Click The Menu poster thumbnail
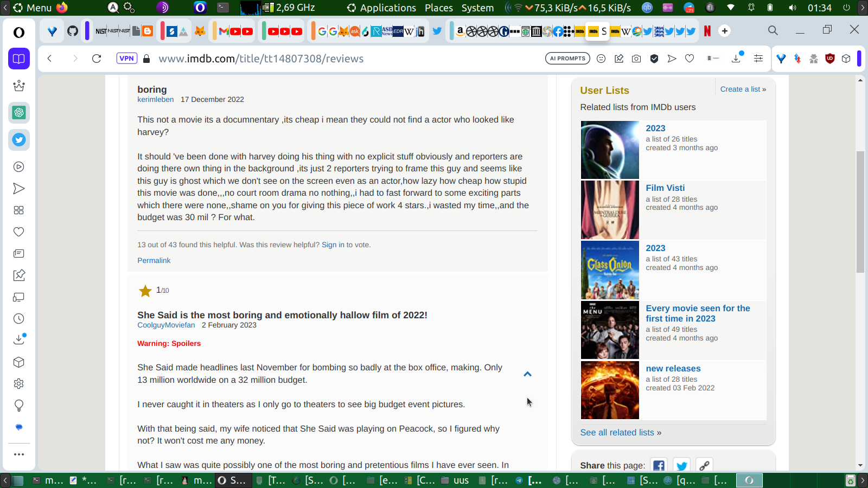This screenshot has height=488, width=868. (x=610, y=330)
